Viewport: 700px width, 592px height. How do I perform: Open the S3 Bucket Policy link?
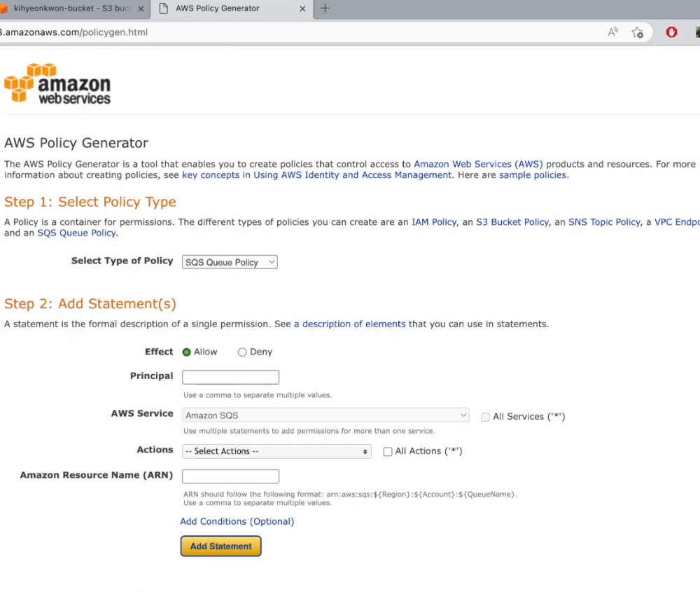pyautogui.click(x=512, y=222)
